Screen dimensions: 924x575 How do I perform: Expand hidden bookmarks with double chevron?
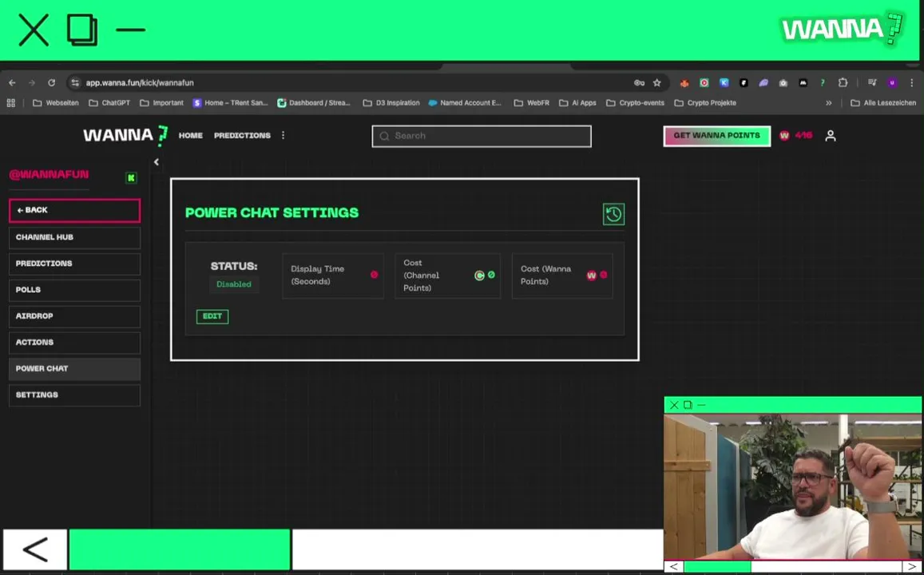coord(828,103)
